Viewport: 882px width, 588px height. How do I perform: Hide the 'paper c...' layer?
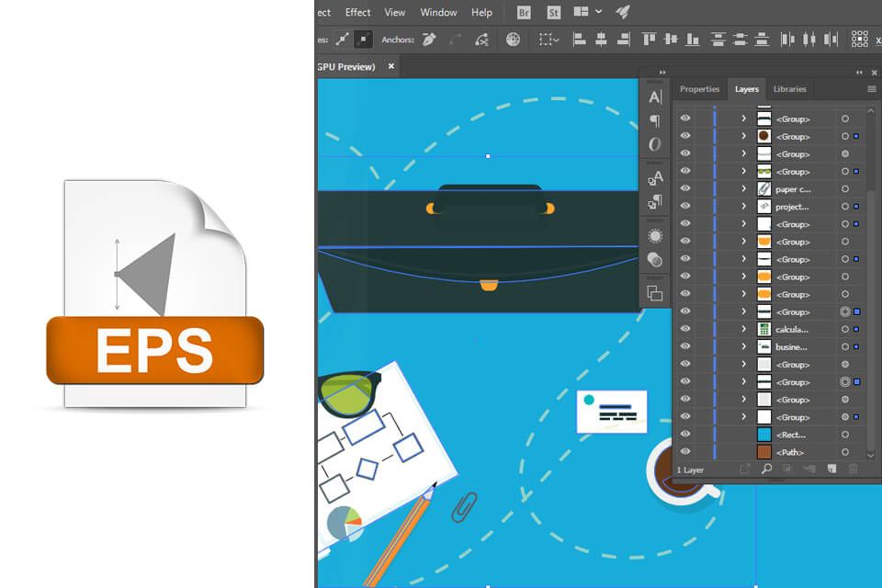pyautogui.click(x=685, y=188)
